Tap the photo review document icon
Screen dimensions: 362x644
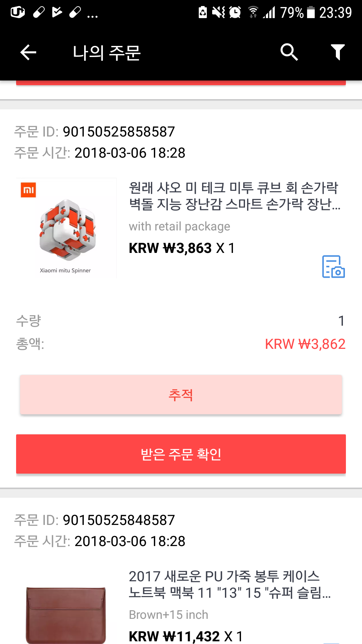(333, 267)
